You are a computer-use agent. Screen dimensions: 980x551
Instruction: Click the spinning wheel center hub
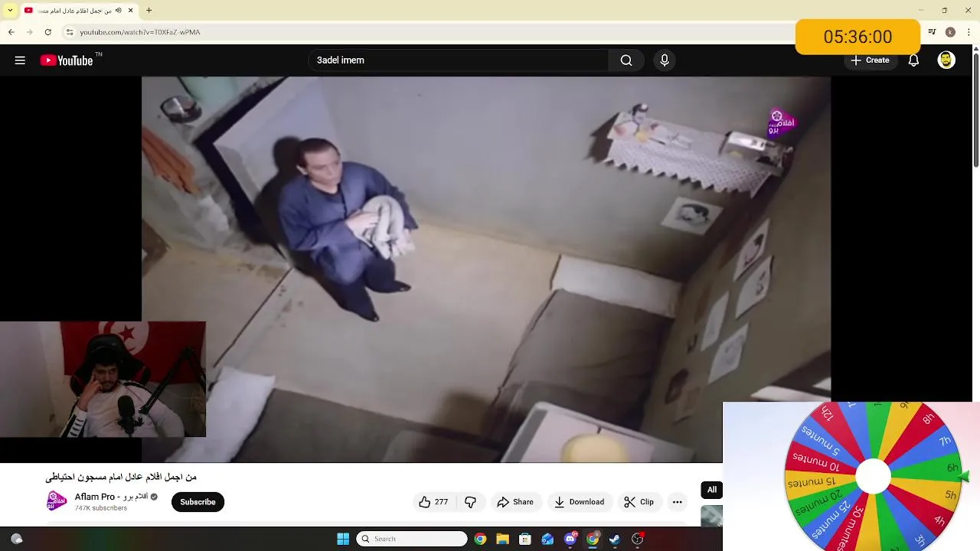point(873,477)
